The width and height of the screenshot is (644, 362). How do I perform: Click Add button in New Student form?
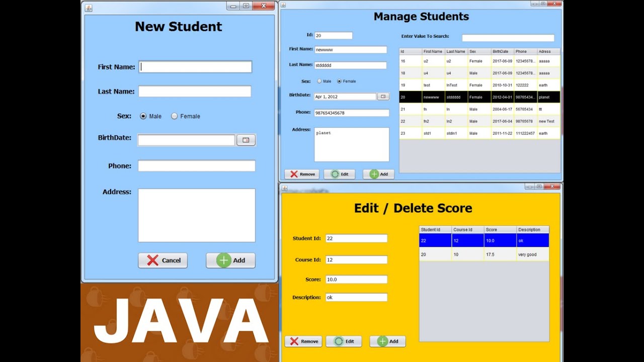click(x=230, y=260)
